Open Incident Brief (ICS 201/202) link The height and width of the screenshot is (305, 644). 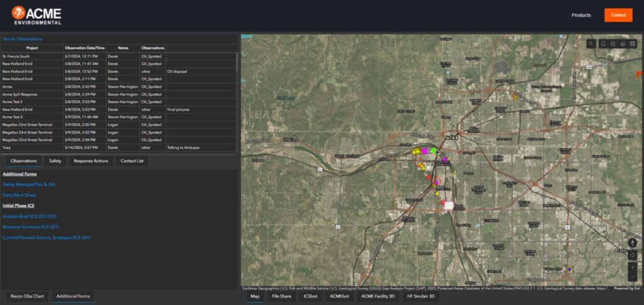coord(30,216)
